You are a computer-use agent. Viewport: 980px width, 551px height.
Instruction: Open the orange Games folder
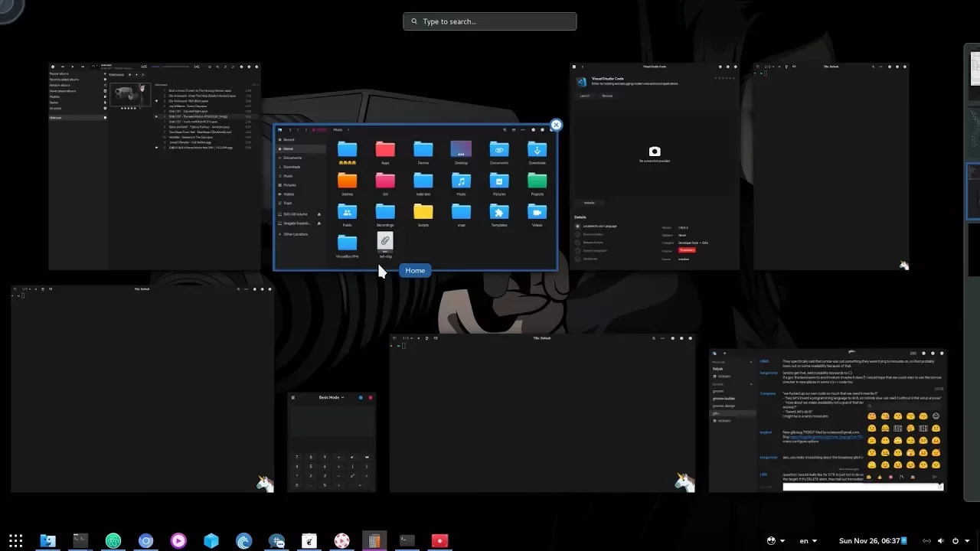[348, 184]
